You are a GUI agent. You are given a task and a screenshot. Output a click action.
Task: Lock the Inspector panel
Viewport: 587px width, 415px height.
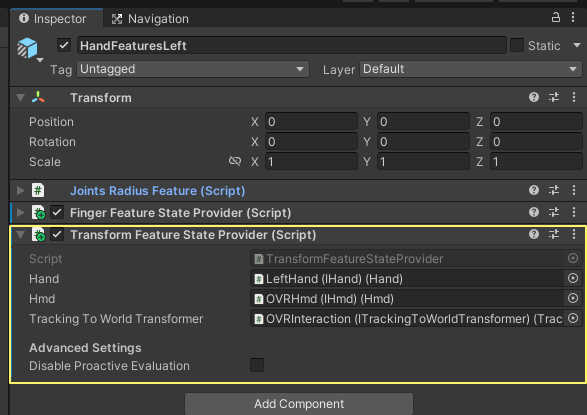[556, 17]
